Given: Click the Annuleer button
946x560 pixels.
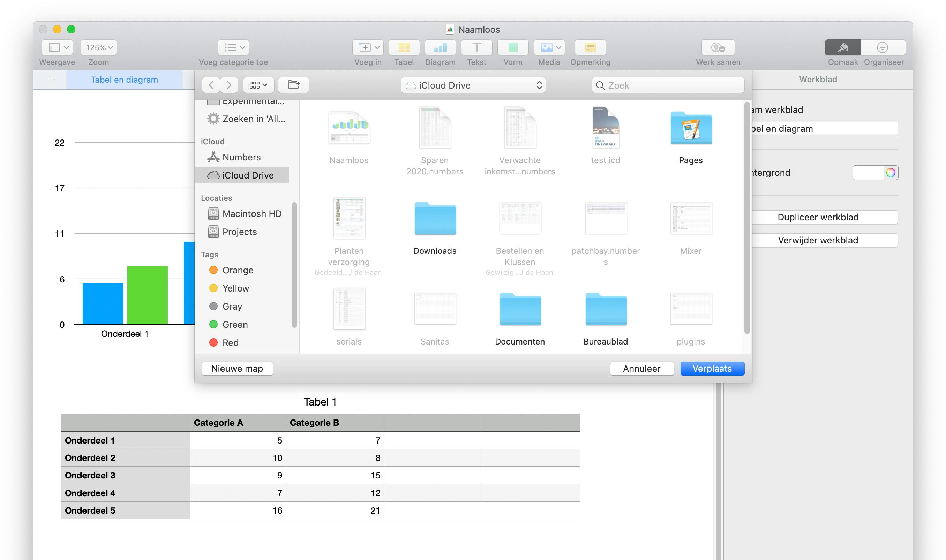Looking at the screenshot, I should tap(641, 368).
